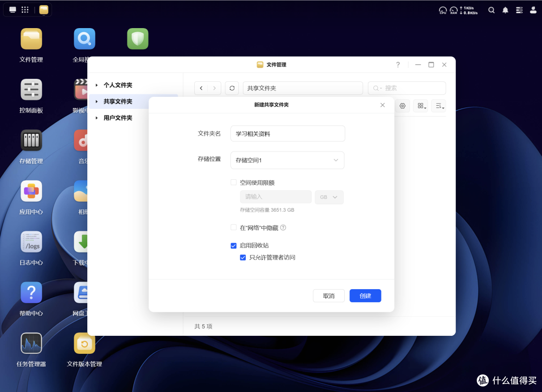Viewport: 542px width, 392px height.
Task: Open 帮助中心 question mark icon
Action: tap(31, 293)
